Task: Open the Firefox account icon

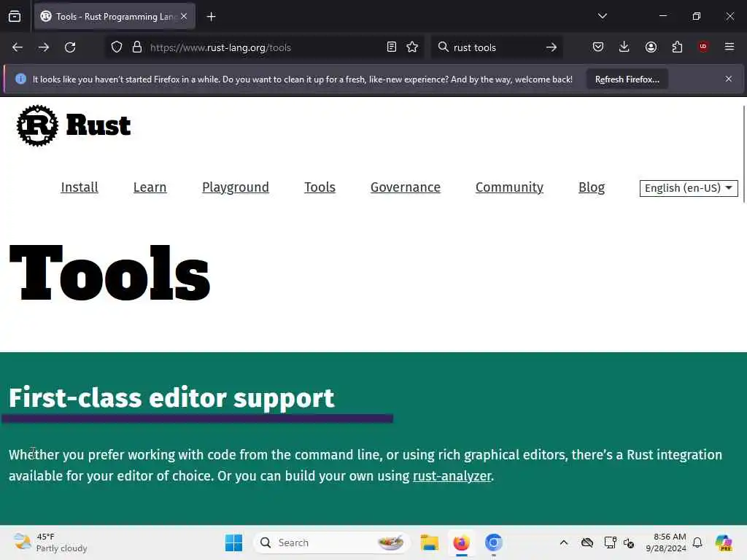Action: click(x=651, y=47)
